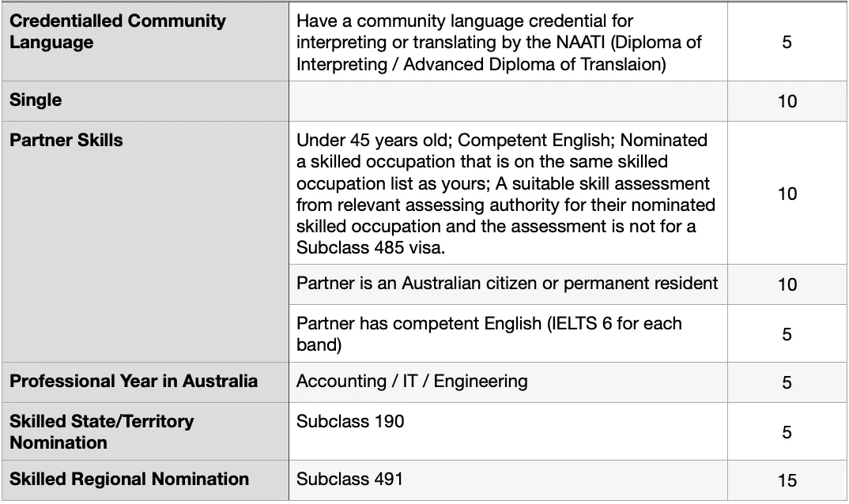
Task: Click the Subclass 491 cell
Action: click(x=508, y=480)
